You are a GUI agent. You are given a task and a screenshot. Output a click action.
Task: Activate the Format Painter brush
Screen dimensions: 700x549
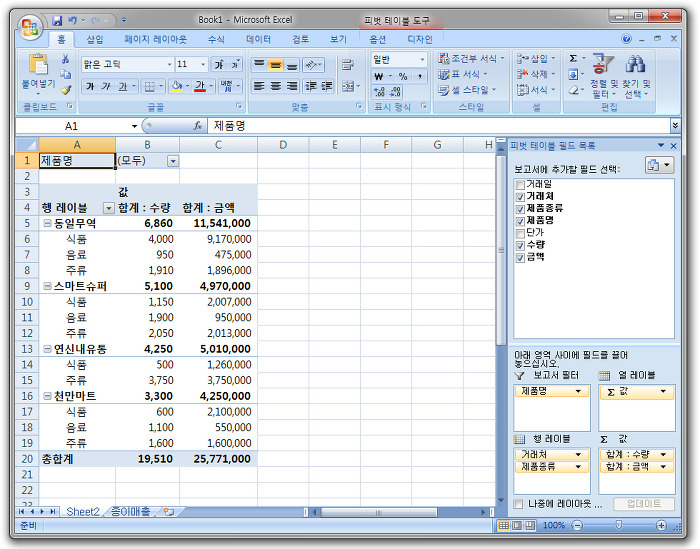66,90
